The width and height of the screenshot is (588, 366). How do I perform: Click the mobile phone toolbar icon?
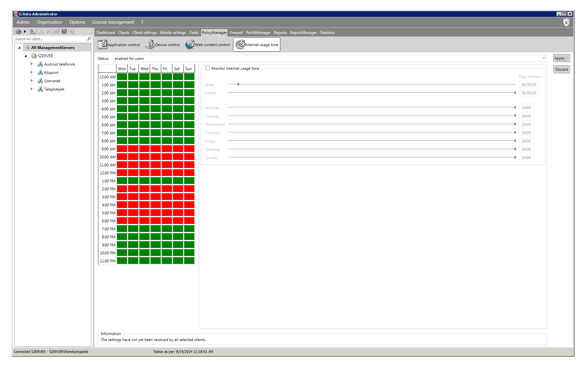pyautogui.click(x=72, y=32)
